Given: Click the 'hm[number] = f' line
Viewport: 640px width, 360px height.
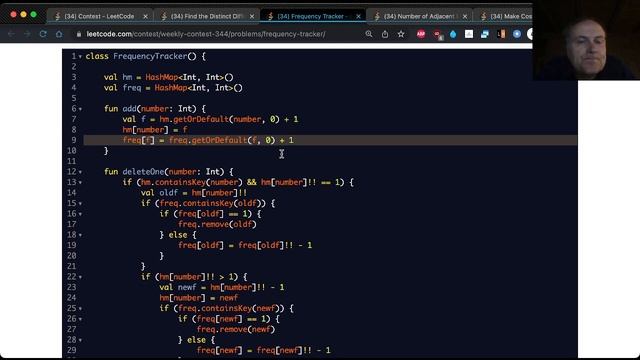Looking at the screenshot, I should [x=155, y=130].
